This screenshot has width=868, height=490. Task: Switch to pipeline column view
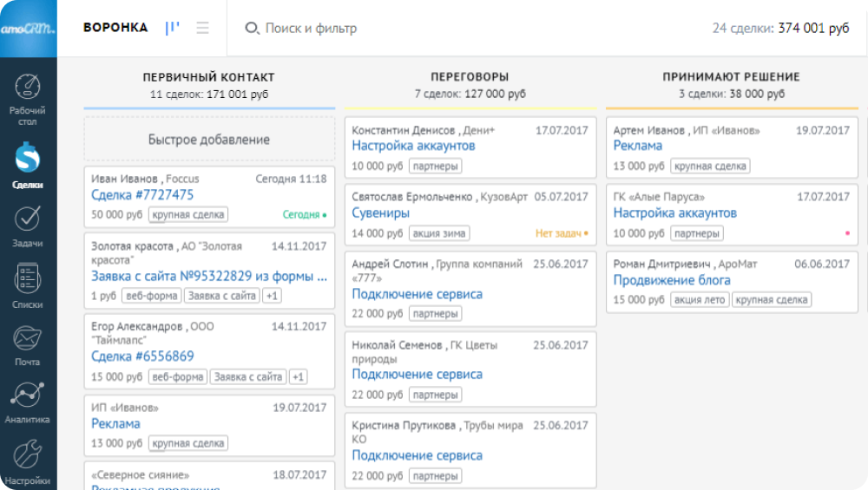(x=173, y=28)
